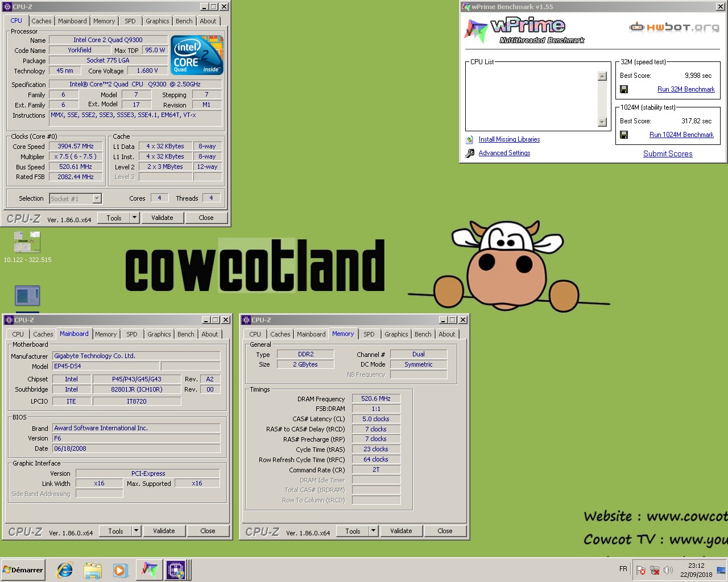Select Memory tab in Mainboard CPU-Z window
Image resolution: width=728 pixels, height=582 pixels.
[106, 334]
